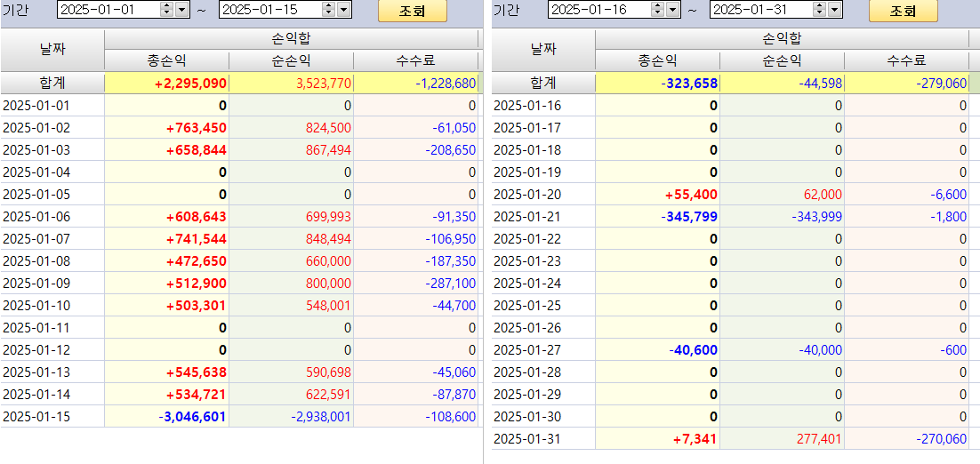980x464 pixels.
Task: Select the 2025-01-15 date row
Action: (52, 417)
